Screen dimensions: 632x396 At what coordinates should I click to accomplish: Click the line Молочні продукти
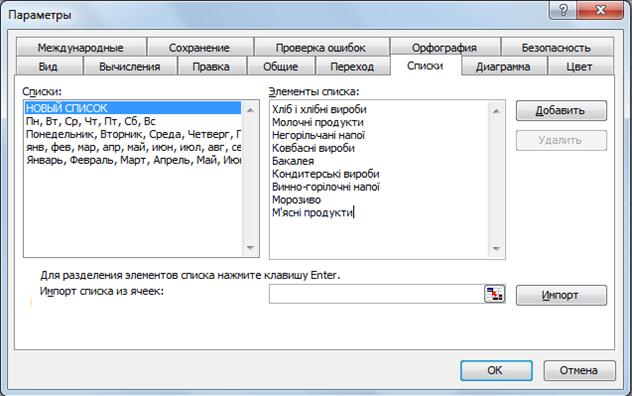[318, 122]
